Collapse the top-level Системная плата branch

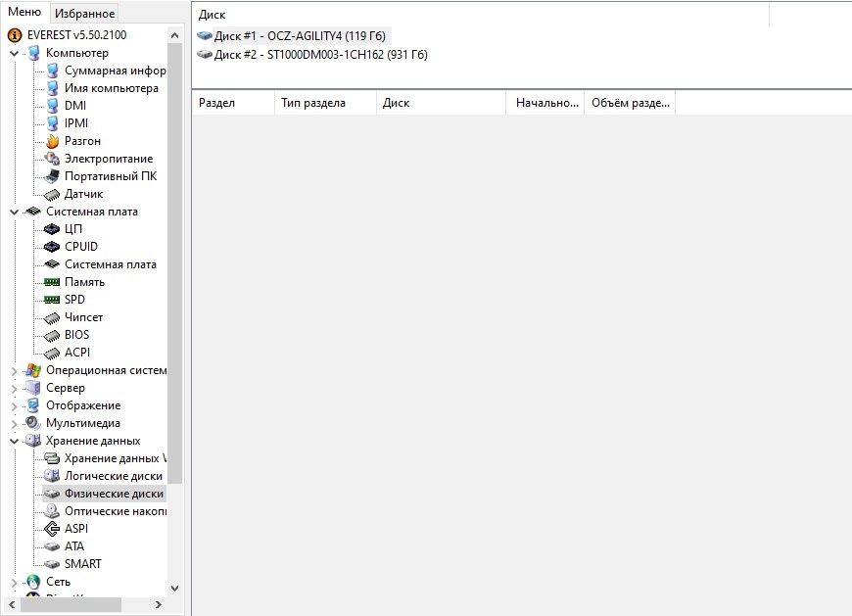tap(14, 212)
